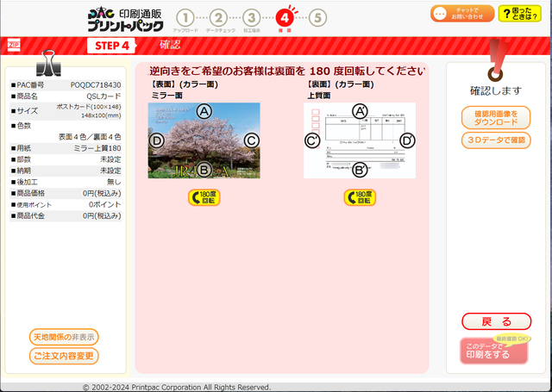The width and height of the screenshot is (552, 392).
Task: Click the PAC Printpac logo
Action: pos(125,19)
